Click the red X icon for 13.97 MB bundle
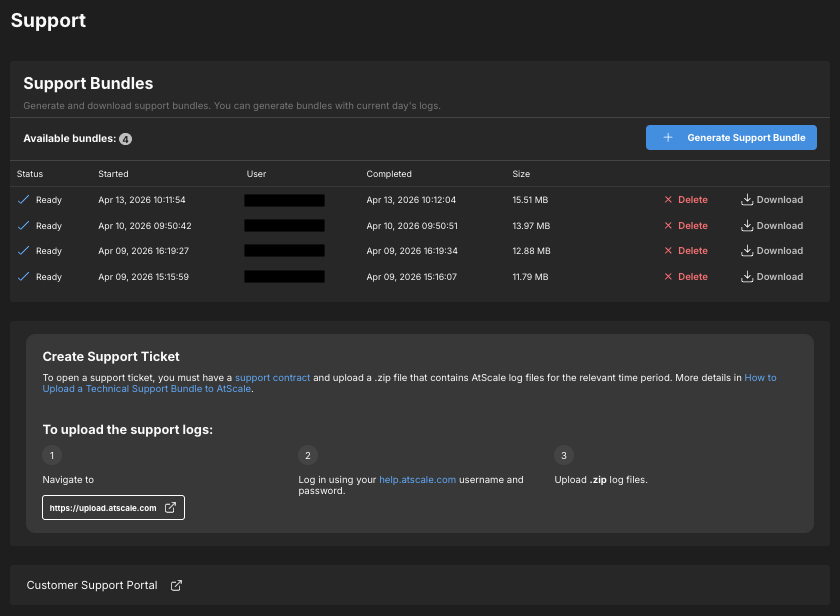 [668, 226]
